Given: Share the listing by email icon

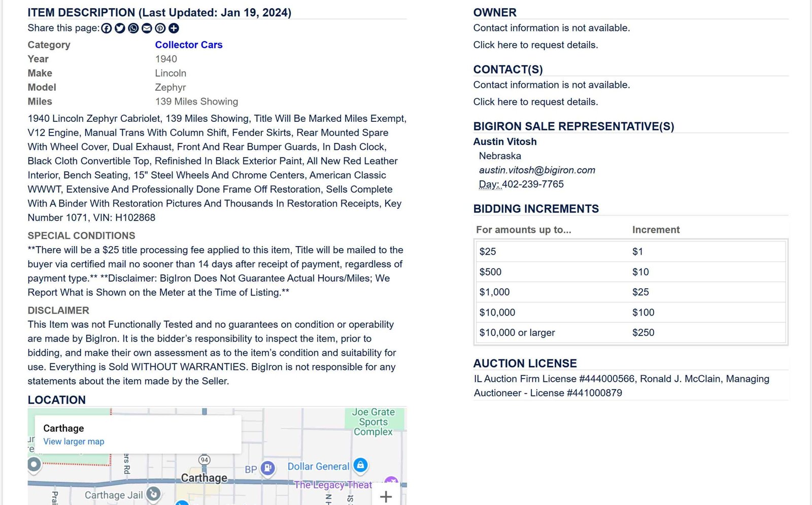Looking at the screenshot, I should pos(147,28).
